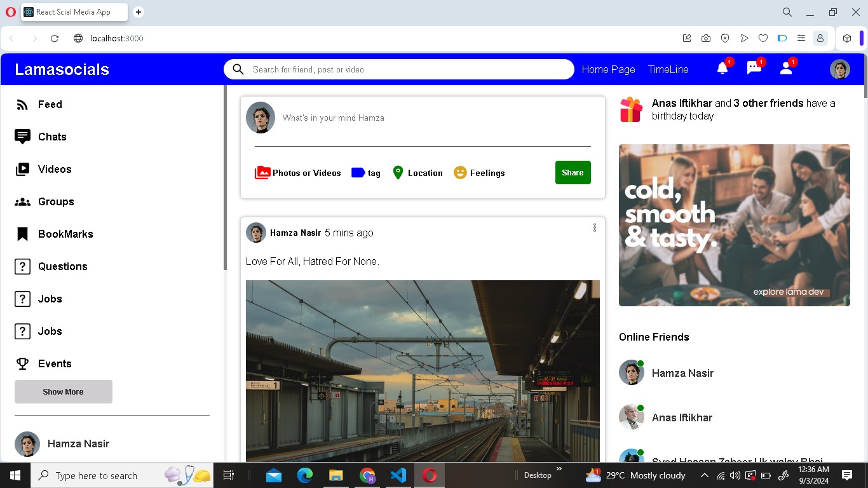868x488 pixels.
Task: Expand sidebar with Show More button
Action: coord(64,391)
